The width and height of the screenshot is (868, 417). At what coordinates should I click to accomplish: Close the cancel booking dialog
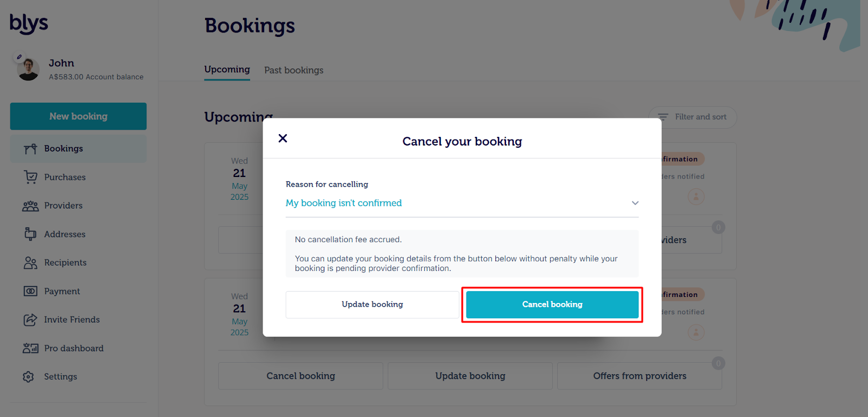283,138
